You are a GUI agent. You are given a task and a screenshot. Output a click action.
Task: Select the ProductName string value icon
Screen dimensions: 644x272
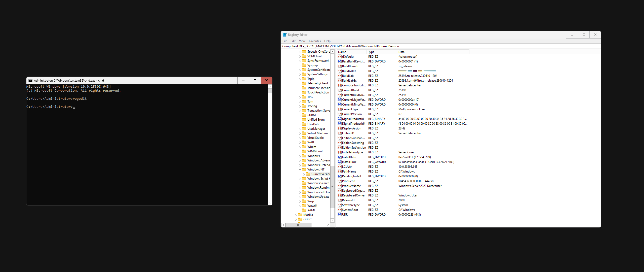[339, 186]
